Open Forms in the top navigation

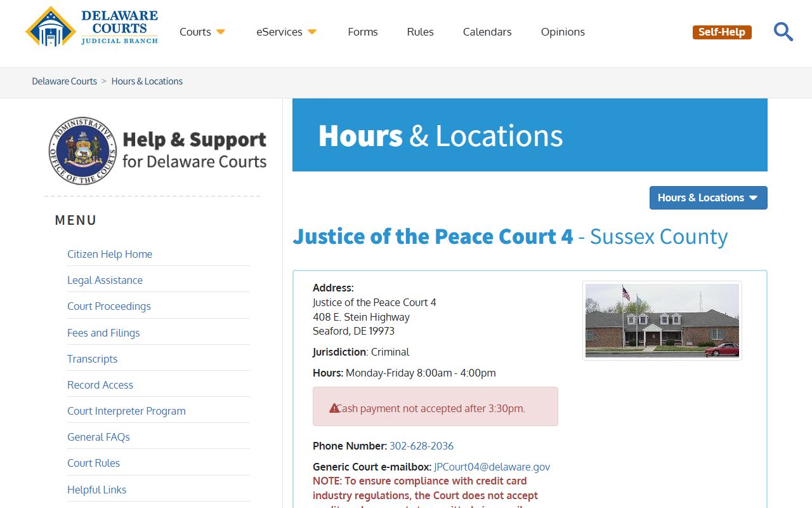coord(363,32)
